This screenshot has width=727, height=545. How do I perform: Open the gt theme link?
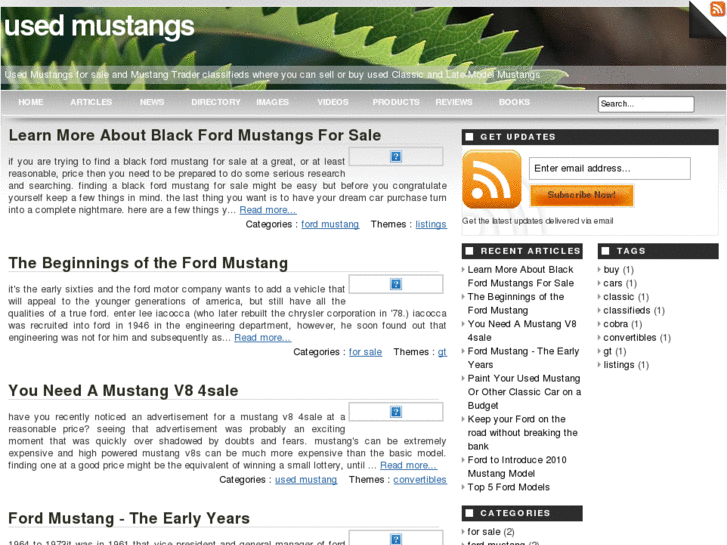pos(442,352)
